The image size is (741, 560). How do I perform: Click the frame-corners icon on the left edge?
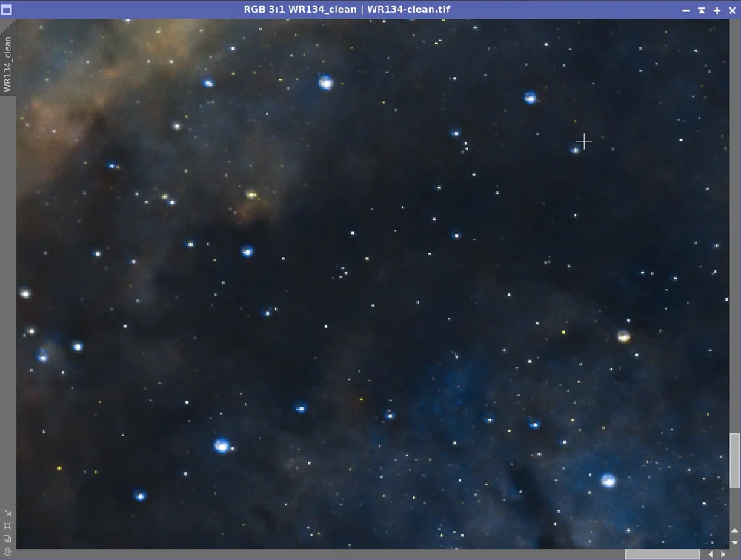pyautogui.click(x=7, y=524)
